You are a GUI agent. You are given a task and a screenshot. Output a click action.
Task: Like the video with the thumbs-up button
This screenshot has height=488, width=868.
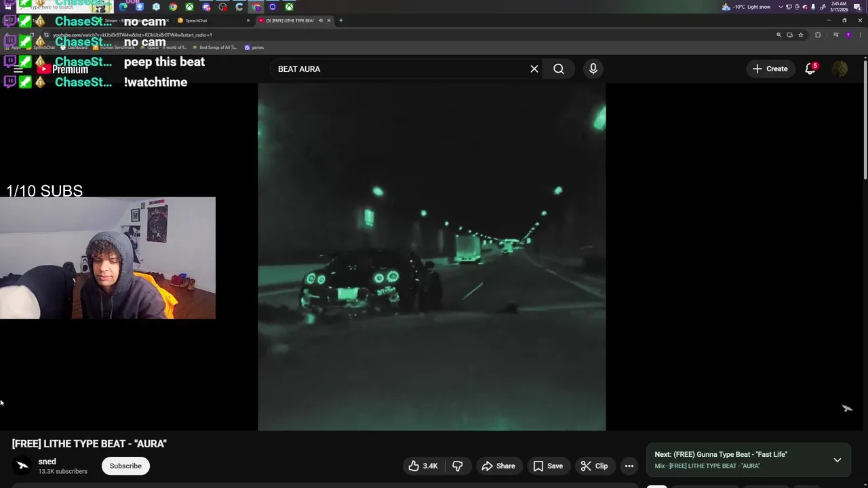coord(422,466)
